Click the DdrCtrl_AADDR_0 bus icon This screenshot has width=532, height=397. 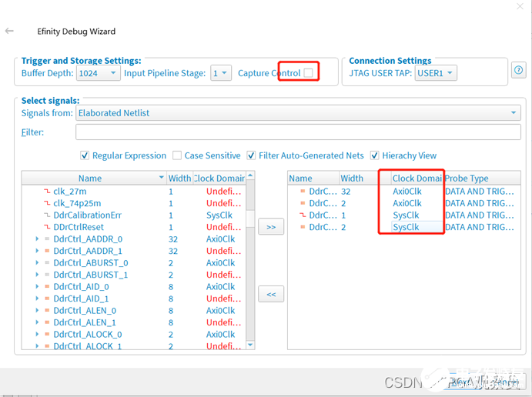pyautogui.click(x=47, y=239)
